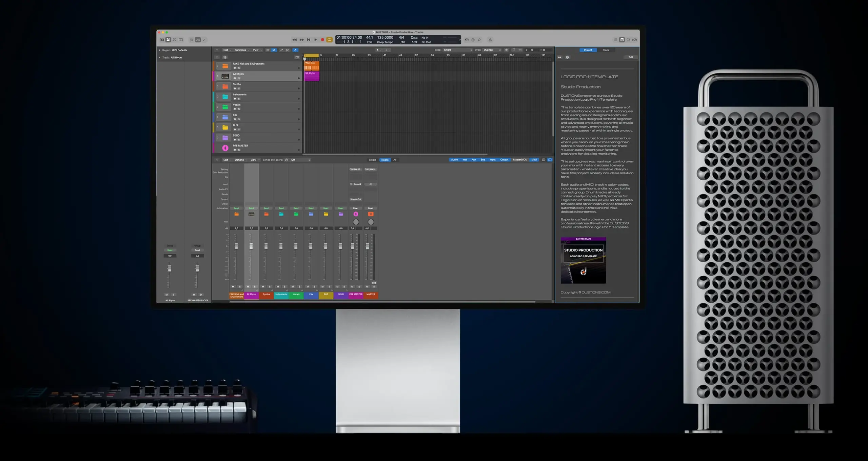Select the orange Synths folder icon

point(225,86)
